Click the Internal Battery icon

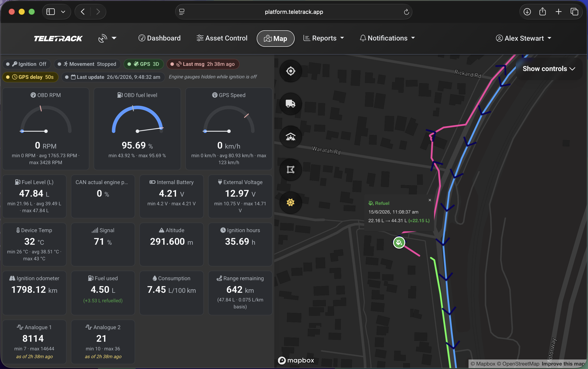152,182
